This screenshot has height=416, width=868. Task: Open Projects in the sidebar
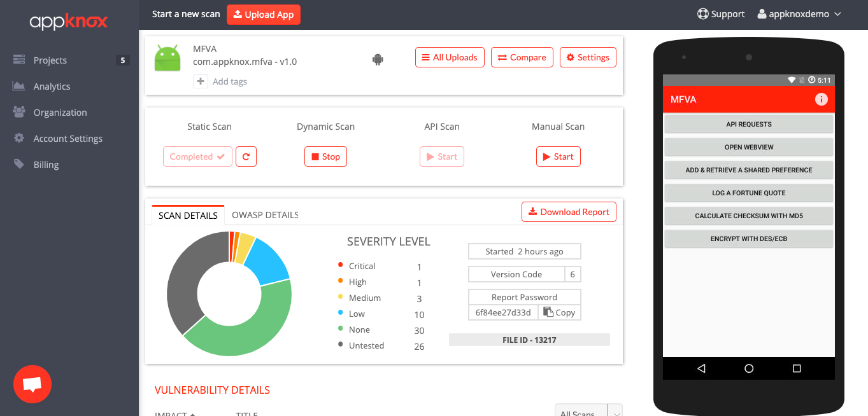(50, 60)
